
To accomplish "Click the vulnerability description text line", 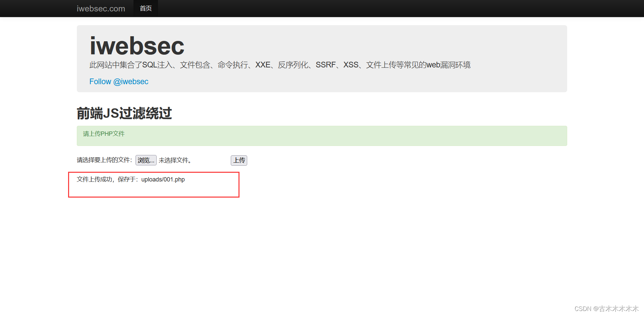I will coord(280,65).
